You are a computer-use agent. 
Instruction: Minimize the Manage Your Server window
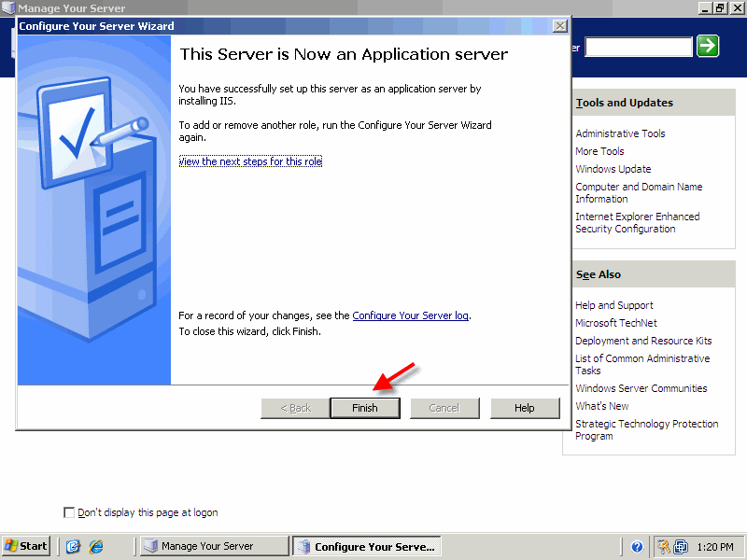(705, 7)
